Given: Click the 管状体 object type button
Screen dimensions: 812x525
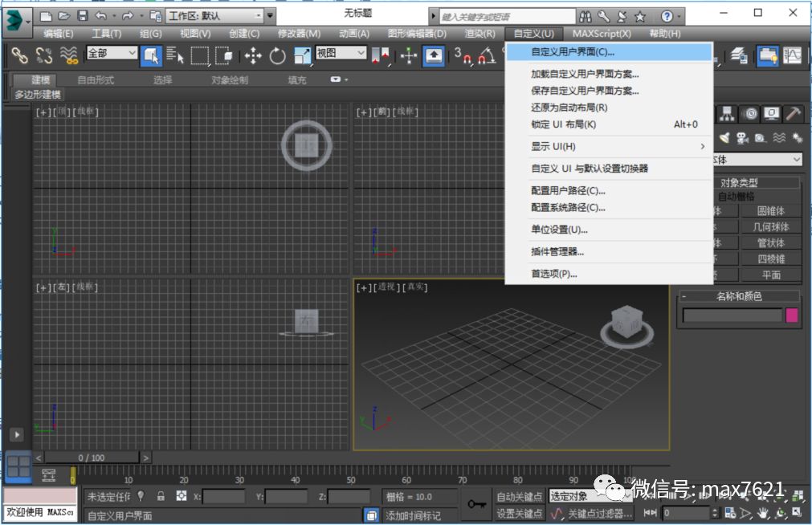Looking at the screenshot, I should click(770, 242).
